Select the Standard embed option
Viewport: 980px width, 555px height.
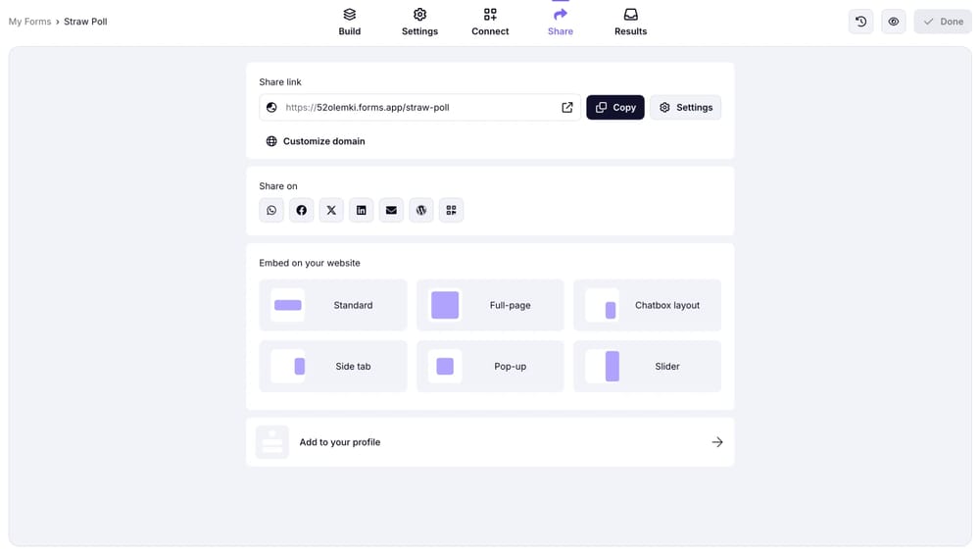[333, 305]
